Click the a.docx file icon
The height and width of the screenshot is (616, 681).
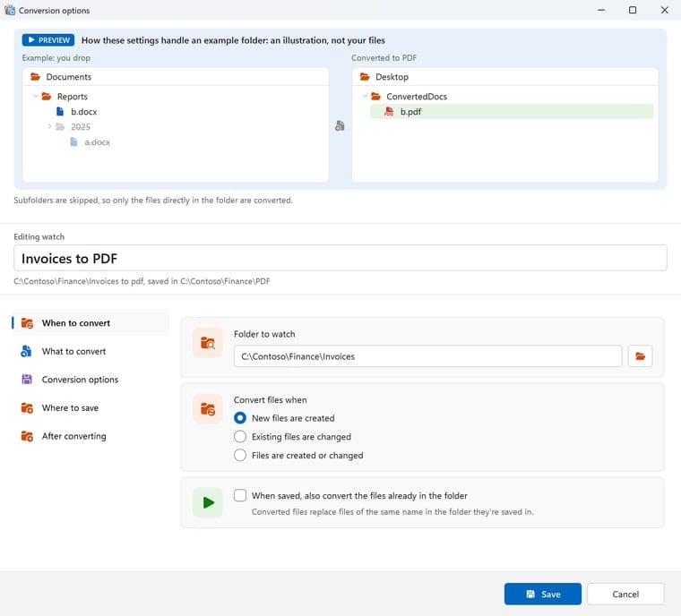(x=73, y=142)
